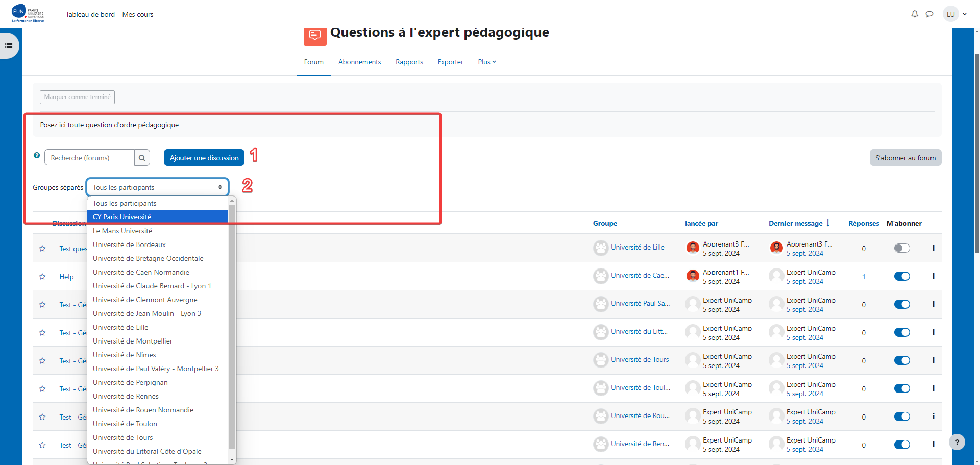Open actions menu for Université de Toul... row

pos(934,388)
